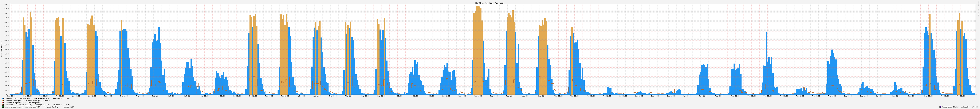
Task: Click the 500 M y-axis label
Action: click(6, 49)
